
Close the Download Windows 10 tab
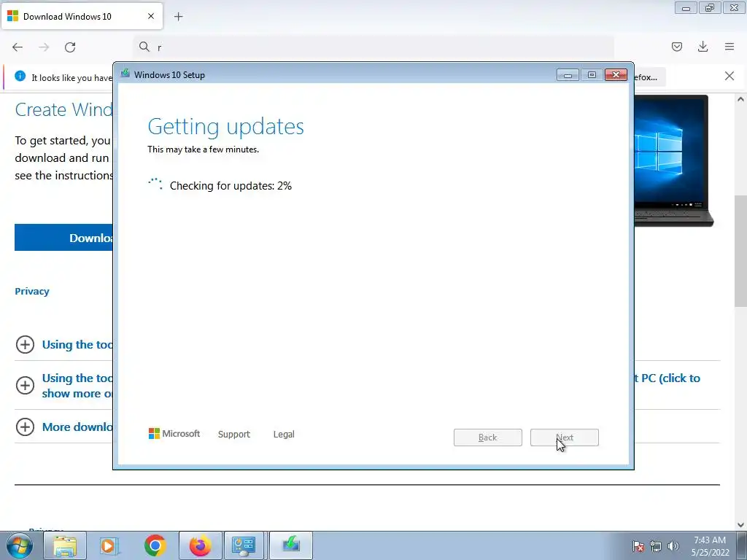click(x=151, y=16)
